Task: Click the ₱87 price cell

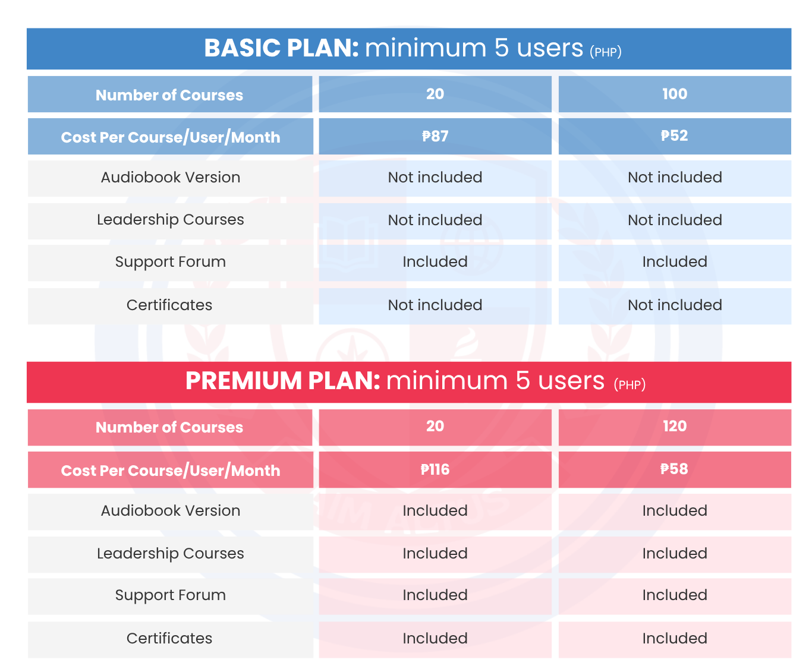Action: (x=435, y=136)
